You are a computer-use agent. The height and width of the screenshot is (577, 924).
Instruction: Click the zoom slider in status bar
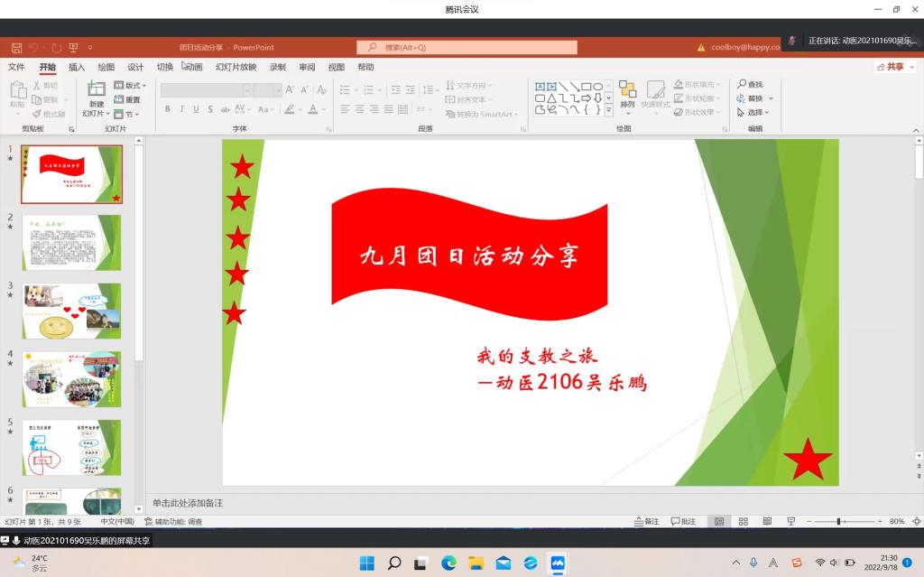(x=839, y=522)
